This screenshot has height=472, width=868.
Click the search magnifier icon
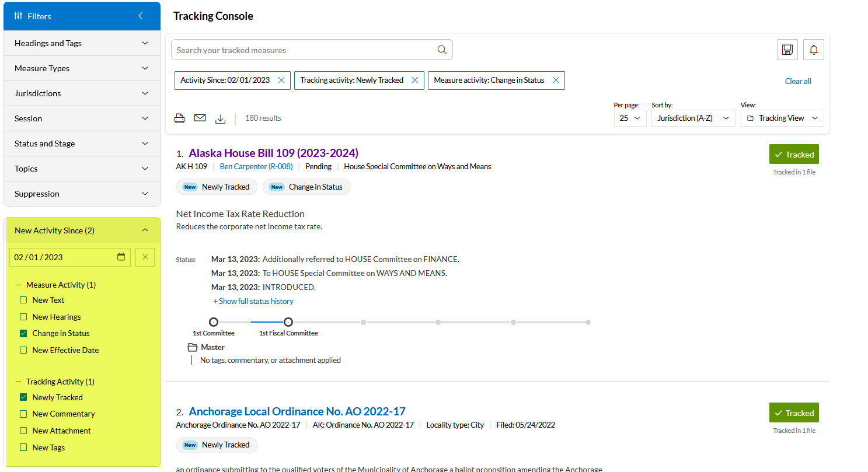[442, 50]
